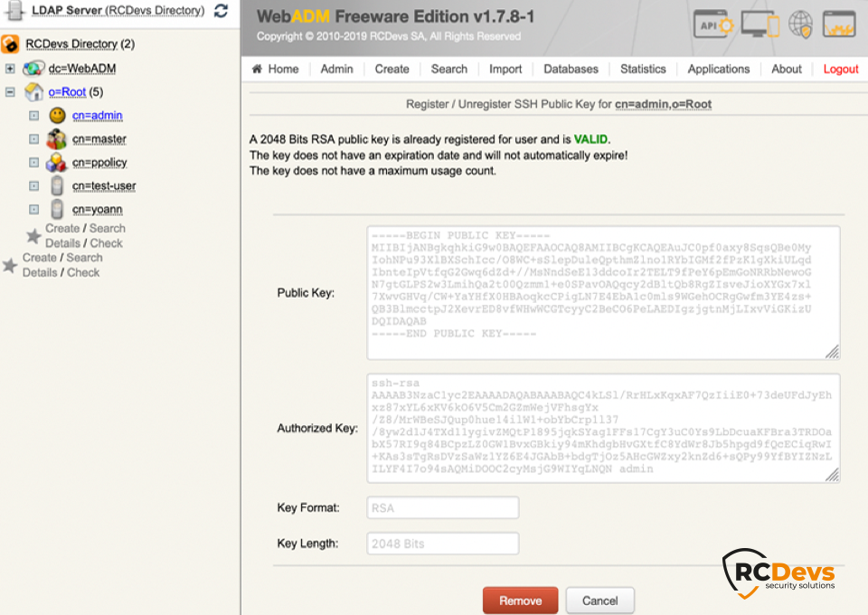Click the Authorized Key resize handle
This screenshot has width=868, height=615.
(832, 475)
